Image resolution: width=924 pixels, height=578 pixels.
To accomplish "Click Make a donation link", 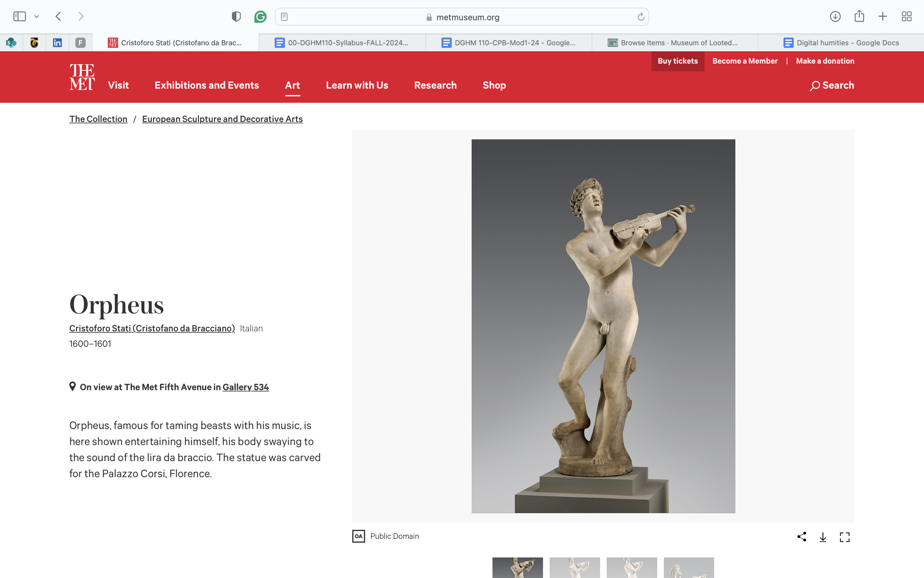I will pyautogui.click(x=825, y=61).
